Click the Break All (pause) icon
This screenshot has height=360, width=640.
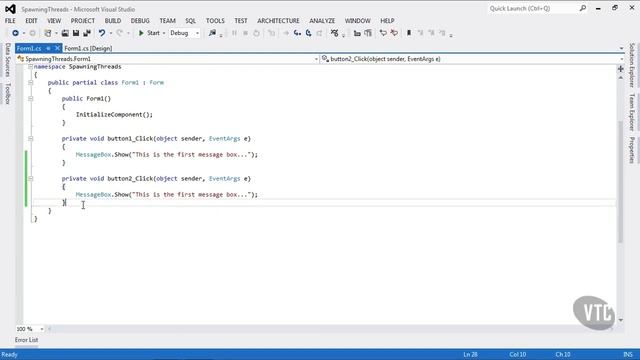(234, 33)
